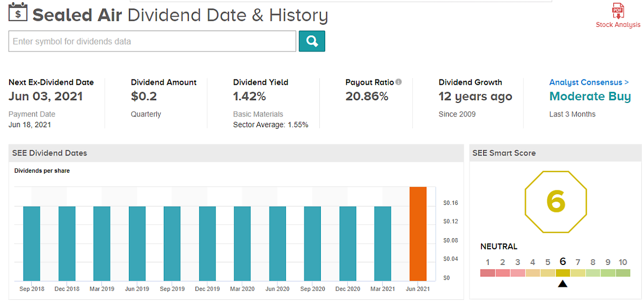This screenshot has height=302, width=644.
Task: Click the $0.16 axis label
Action: pyautogui.click(x=451, y=203)
